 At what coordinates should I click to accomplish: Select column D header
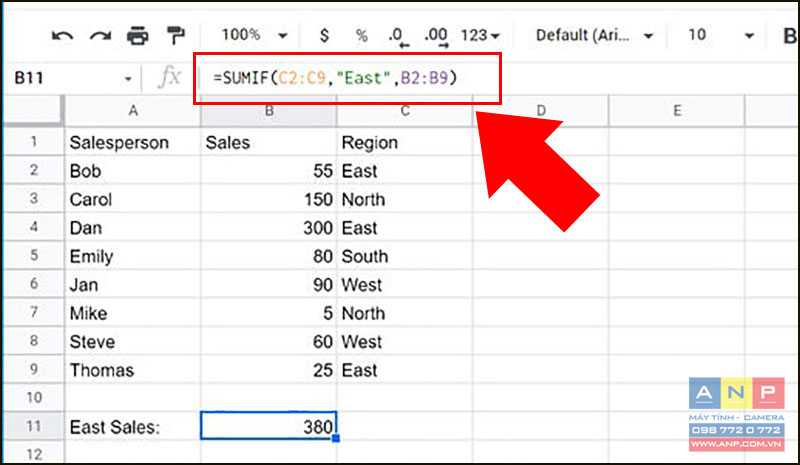pos(541,111)
